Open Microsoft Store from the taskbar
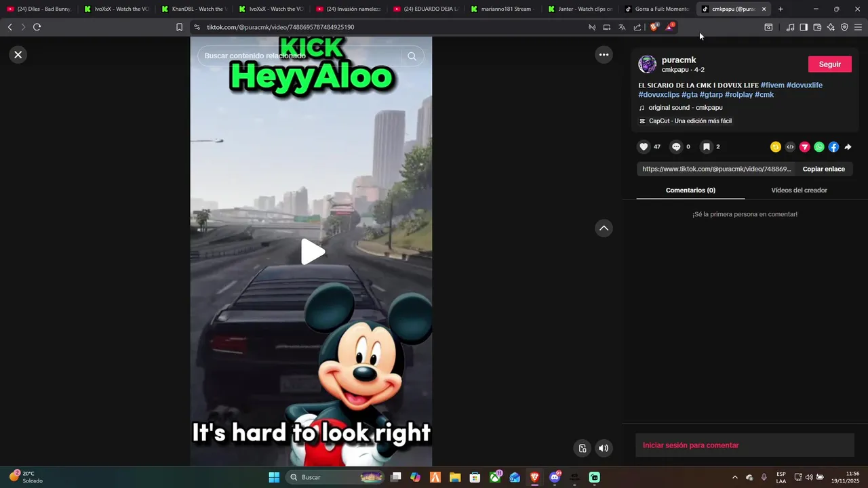The height and width of the screenshot is (488, 868). (x=475, y=477)
